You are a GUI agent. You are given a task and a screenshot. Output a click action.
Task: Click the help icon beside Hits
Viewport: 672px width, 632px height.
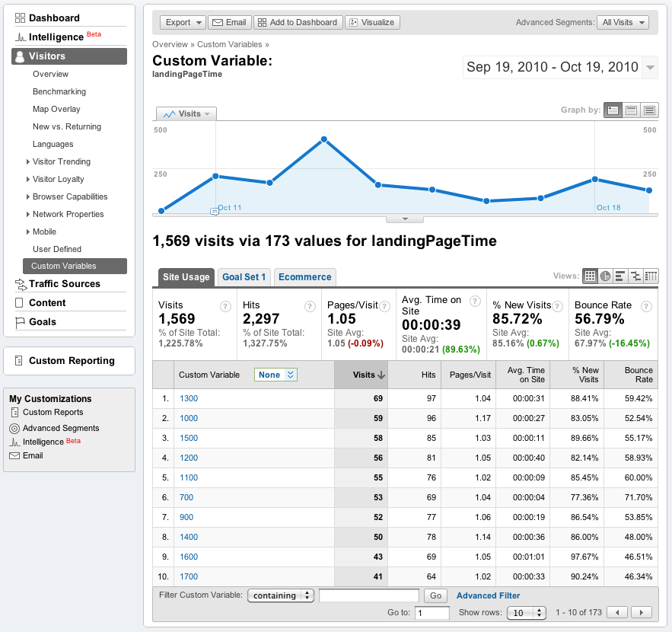tap(310, 306)
